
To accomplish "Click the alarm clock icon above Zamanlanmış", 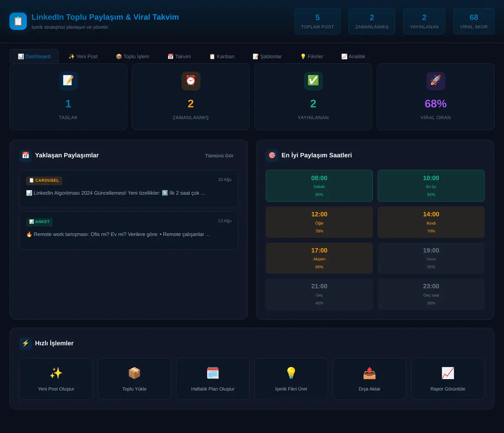I will 191,81.
